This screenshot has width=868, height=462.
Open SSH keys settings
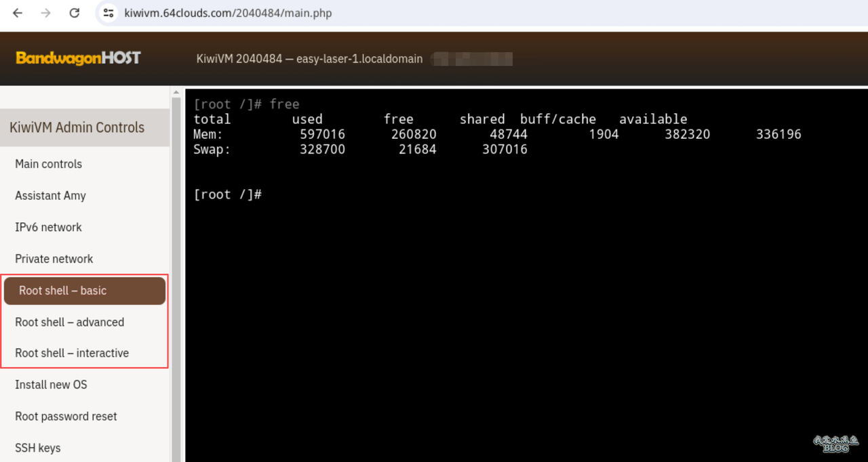tap(37, 448)
